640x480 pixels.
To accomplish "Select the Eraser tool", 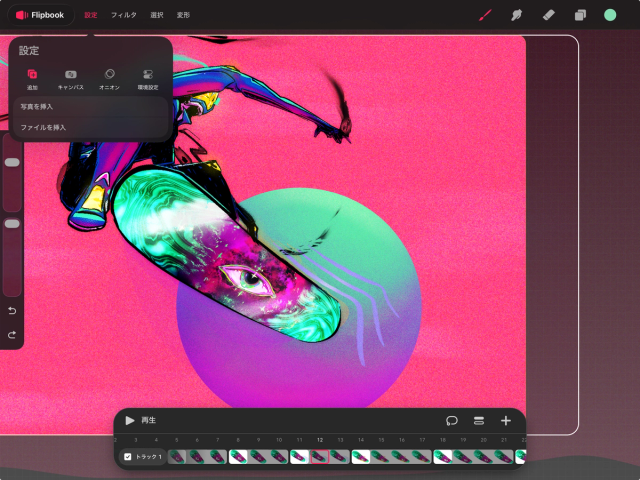I will [x=548, y=15].
